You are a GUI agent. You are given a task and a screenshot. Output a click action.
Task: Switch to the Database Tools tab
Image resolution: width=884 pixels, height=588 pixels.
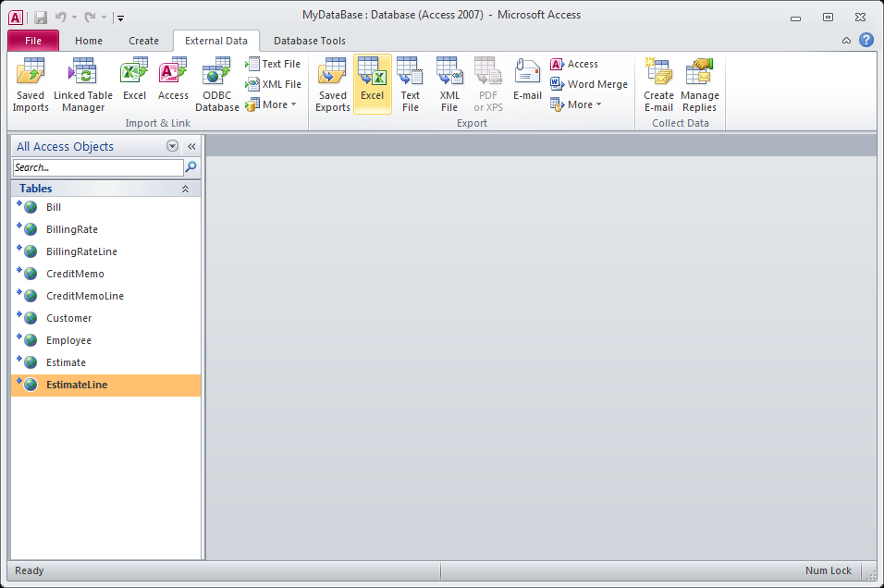310,41
